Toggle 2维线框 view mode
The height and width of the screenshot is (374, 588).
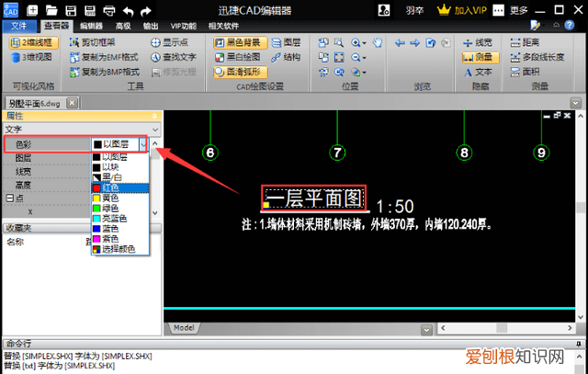(34, 43)
